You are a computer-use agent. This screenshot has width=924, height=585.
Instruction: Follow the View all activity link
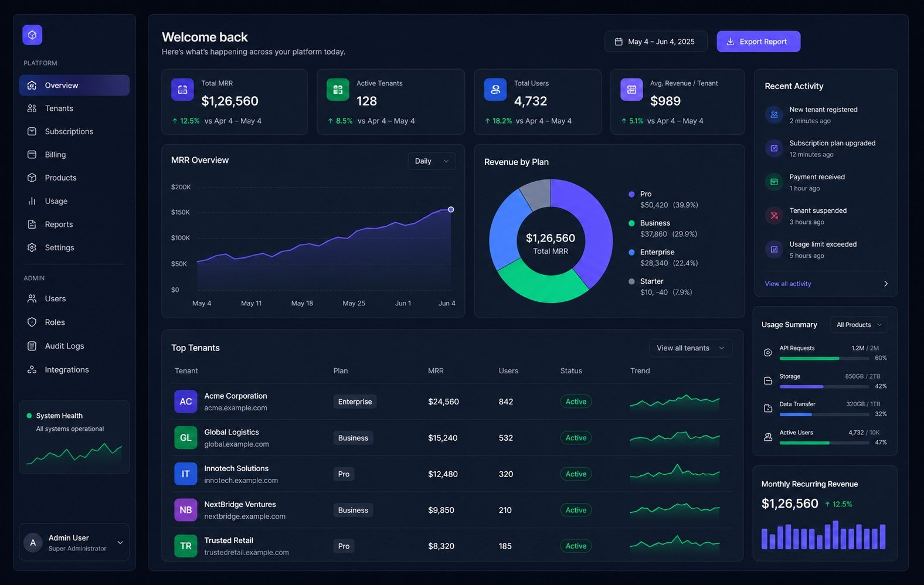coord(788,284)
